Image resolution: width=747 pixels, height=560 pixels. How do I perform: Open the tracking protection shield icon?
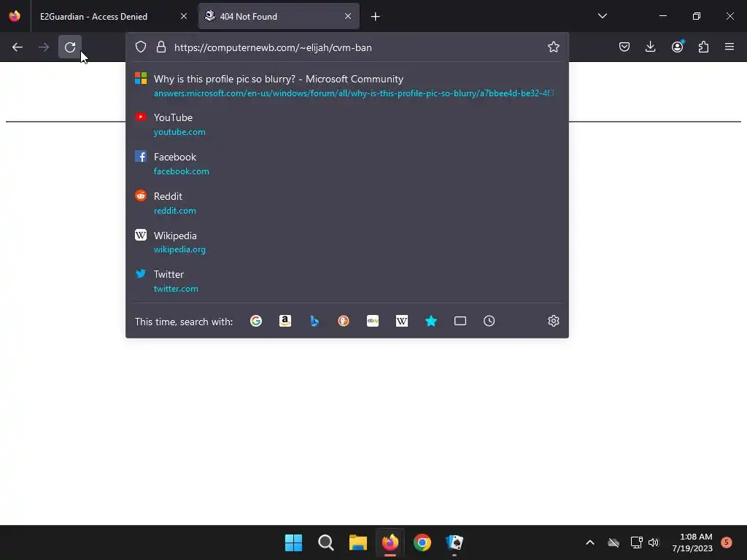tap(141, 47)
